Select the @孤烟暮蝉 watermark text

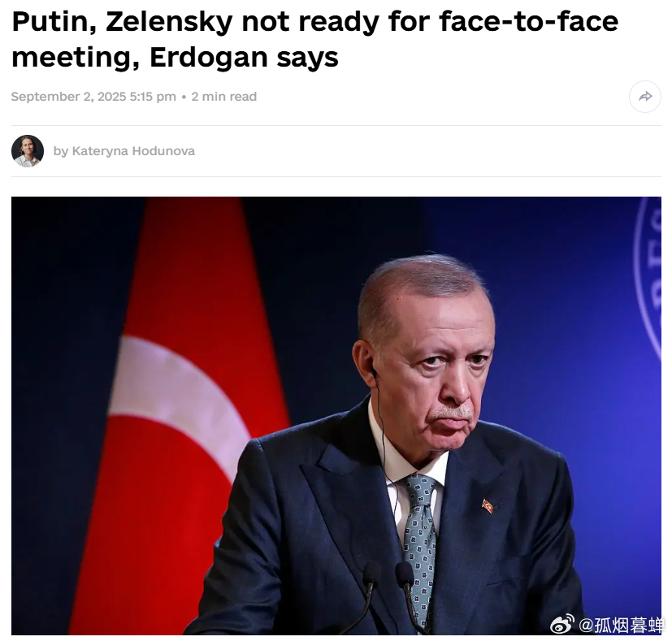620,626
